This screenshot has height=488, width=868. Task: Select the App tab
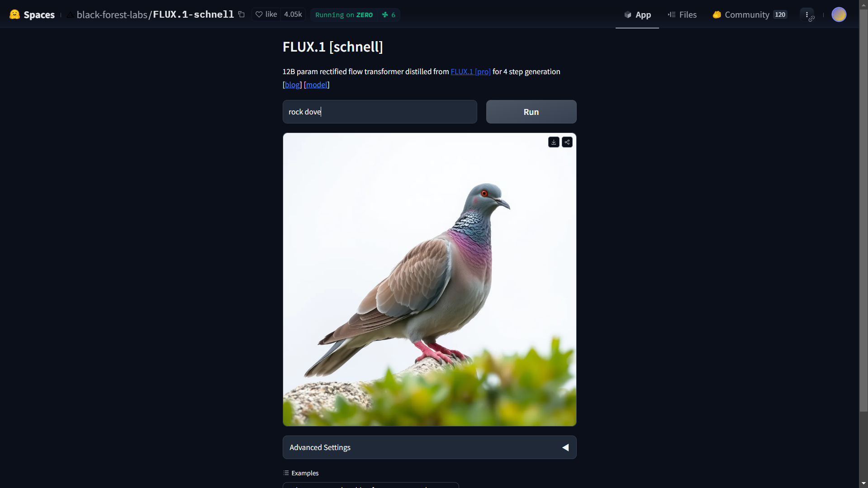point(637,14)
